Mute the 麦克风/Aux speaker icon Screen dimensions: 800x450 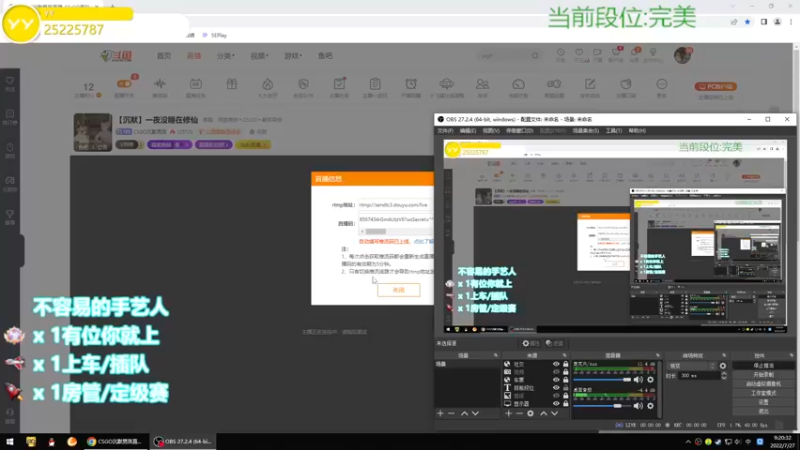(638, 380)
